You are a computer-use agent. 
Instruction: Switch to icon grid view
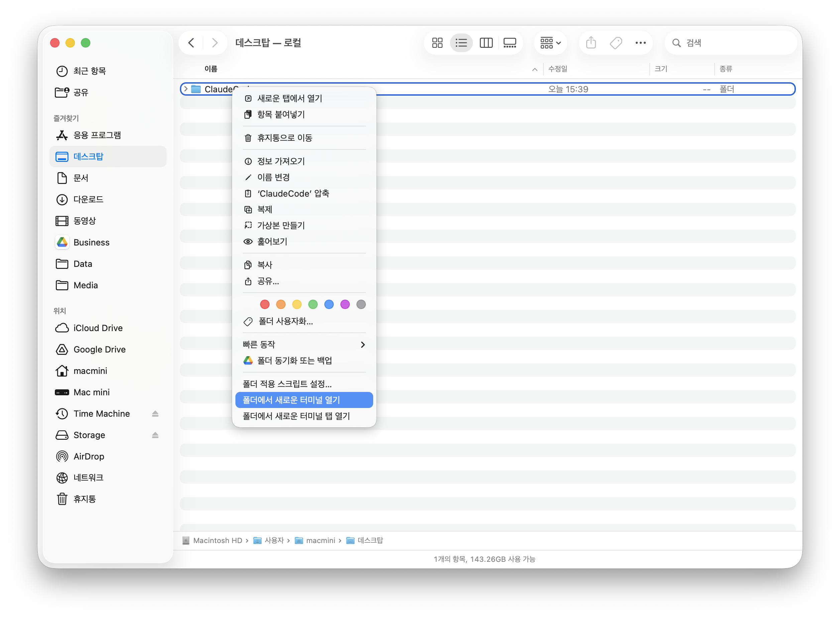coord(437,43)
